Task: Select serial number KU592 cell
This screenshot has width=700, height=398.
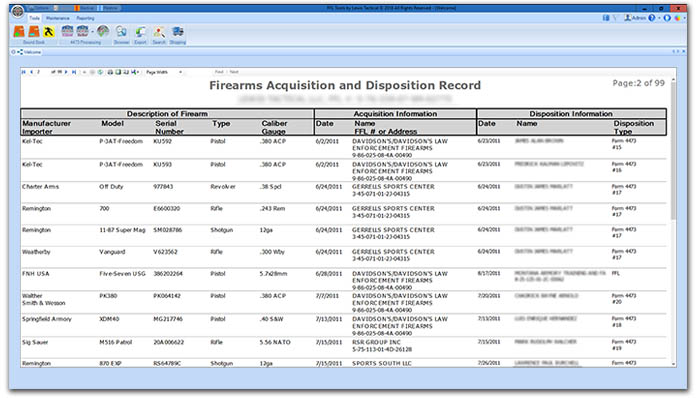Action: [x=162, y=141]
